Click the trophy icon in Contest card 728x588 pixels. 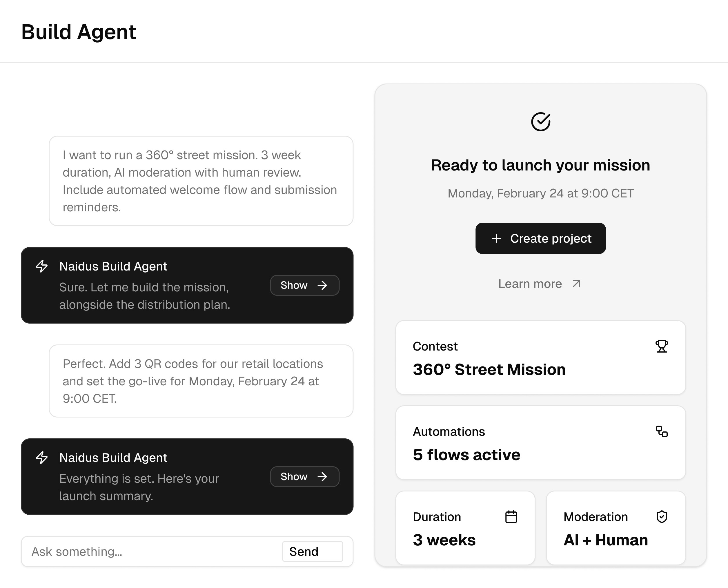661,346
